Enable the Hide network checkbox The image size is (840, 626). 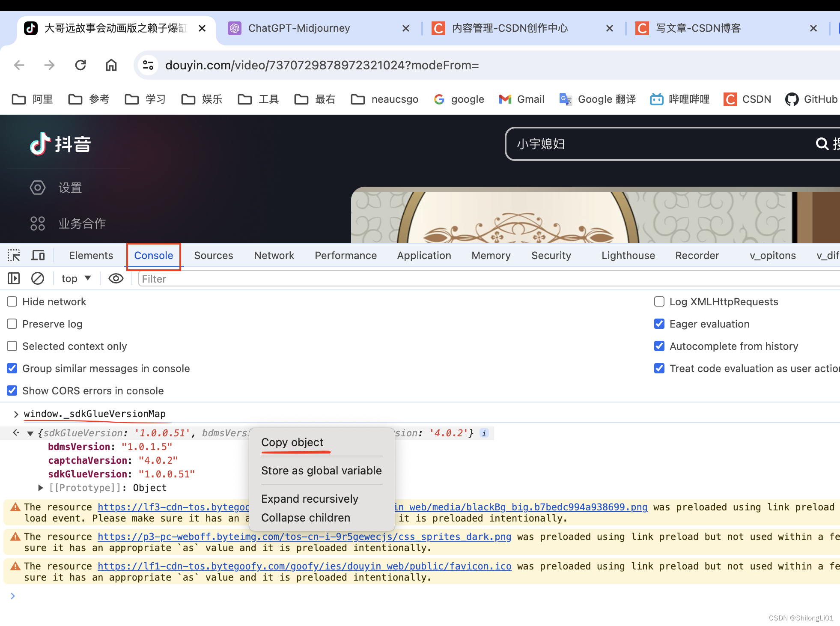[12, 302]
